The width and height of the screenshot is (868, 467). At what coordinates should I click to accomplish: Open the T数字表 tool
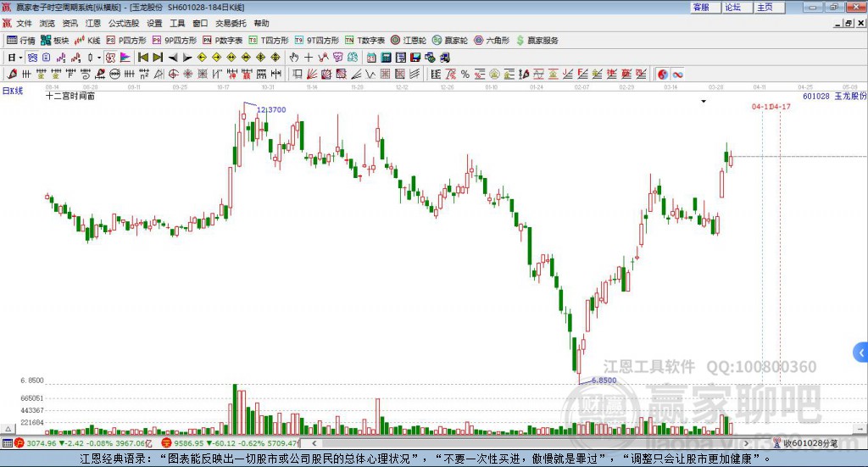364,41
